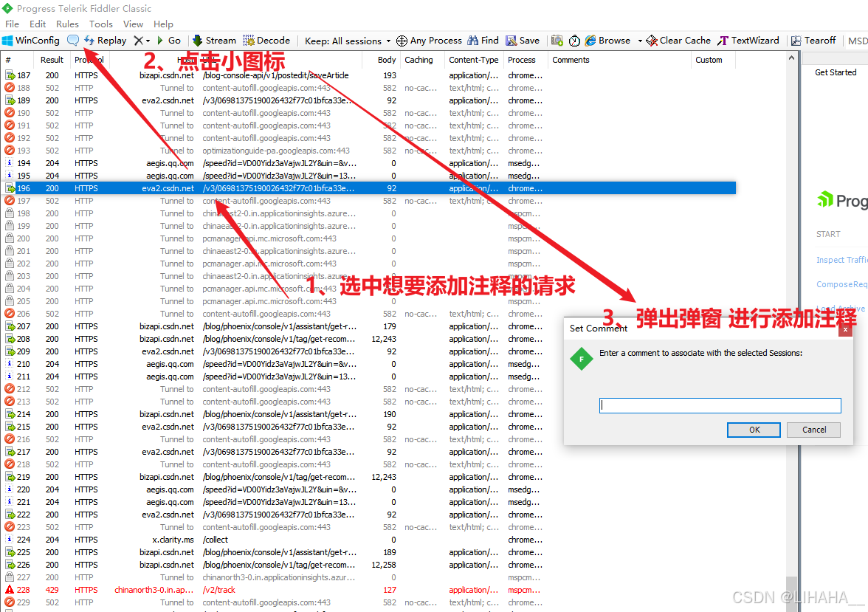Click info icon of session 220

10,489
